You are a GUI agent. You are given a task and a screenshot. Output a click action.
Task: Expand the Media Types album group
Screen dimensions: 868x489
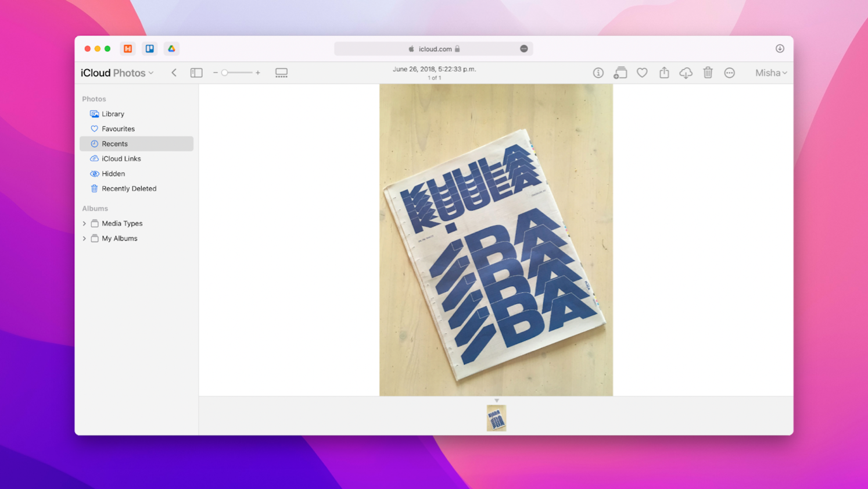[x=85, y=223]
